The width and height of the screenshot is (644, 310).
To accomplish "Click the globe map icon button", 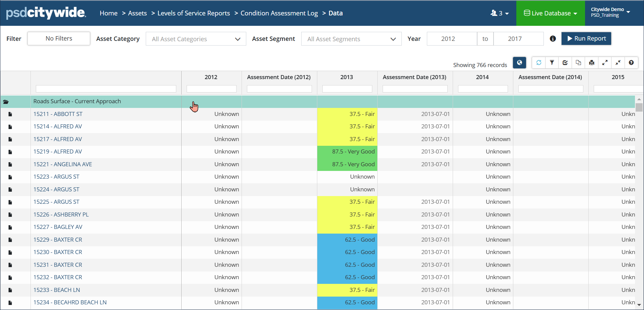I will (519, 63).
